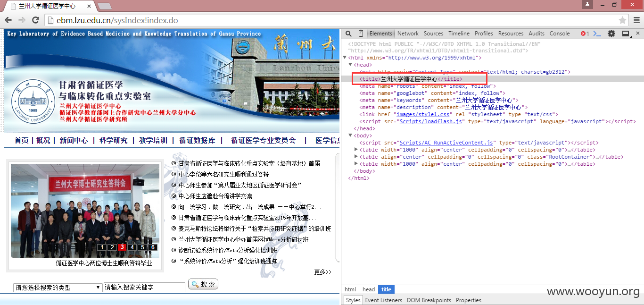
Task: Open the Properties sidebar tab
Action: point(469,300)
